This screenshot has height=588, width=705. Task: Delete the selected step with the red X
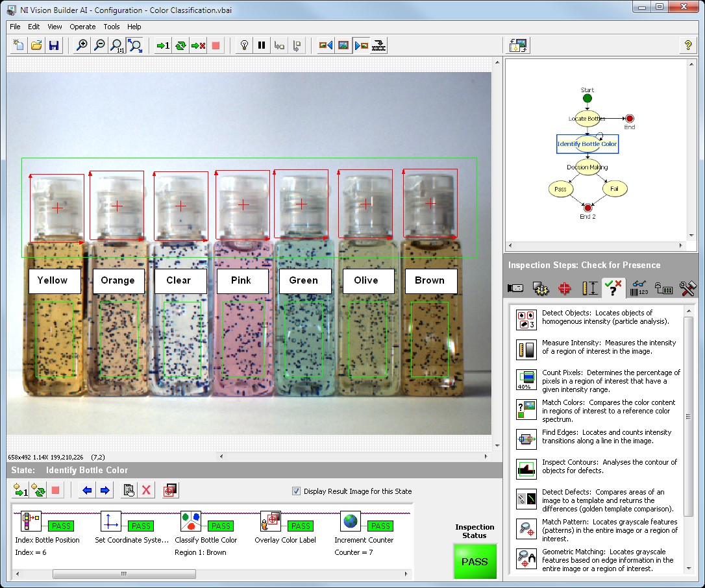coord(146,490)
